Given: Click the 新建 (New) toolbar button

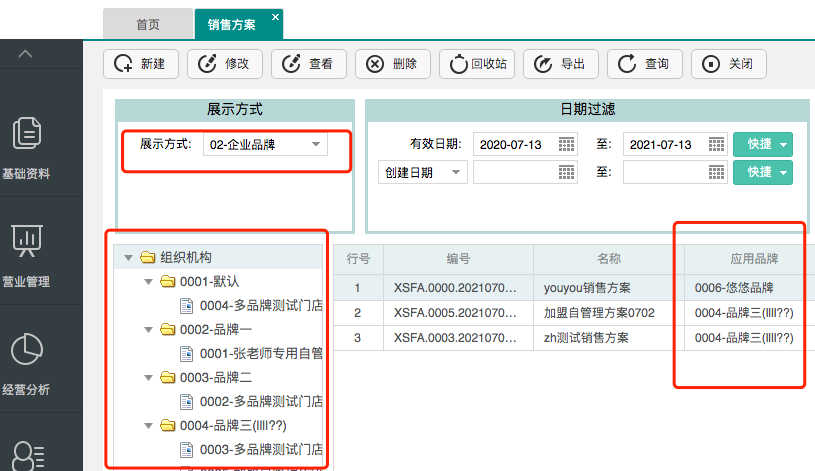Looking at the screenshot, I should pos(141,64).
